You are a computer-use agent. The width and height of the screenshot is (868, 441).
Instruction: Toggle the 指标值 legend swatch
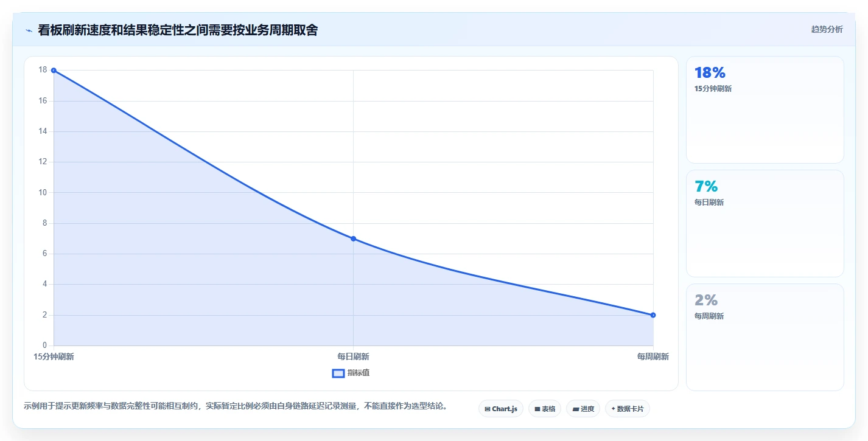338,373
